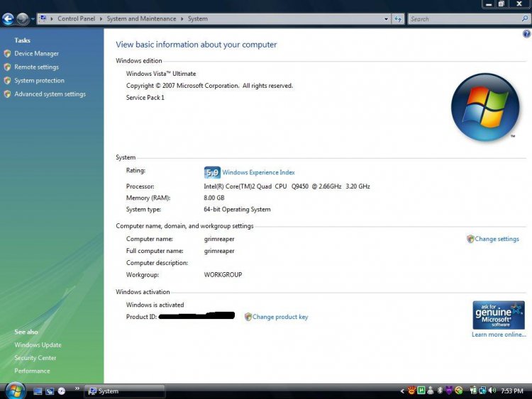Click the magnifier icon in the Search box
Image resolution: width=532 pixels, height=399 pixels.
(525, 18)
